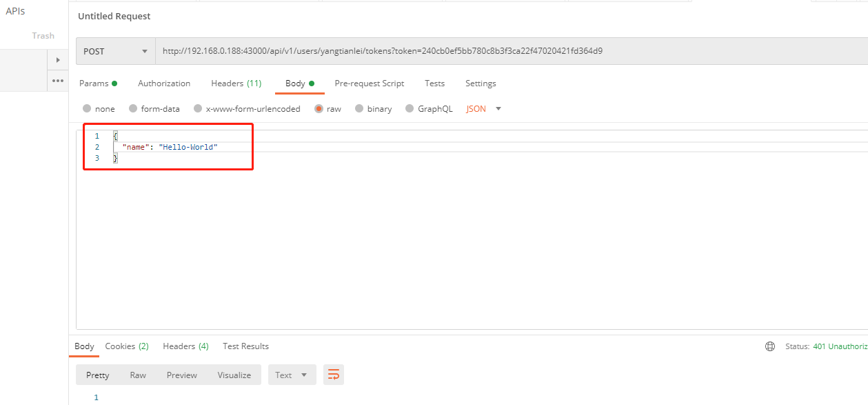Click the Untitled Request title
The width and height of the screenshot is (868, 405).
[114, 16]
